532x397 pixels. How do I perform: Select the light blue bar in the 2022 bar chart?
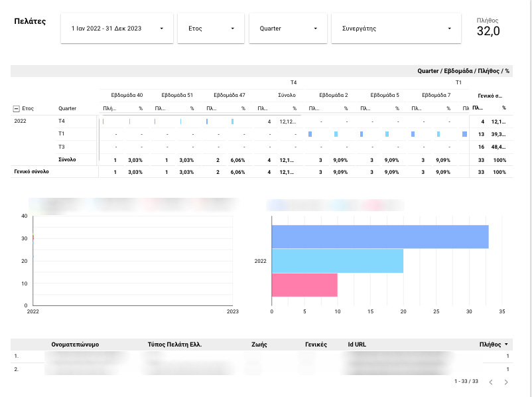click(338, 261)
